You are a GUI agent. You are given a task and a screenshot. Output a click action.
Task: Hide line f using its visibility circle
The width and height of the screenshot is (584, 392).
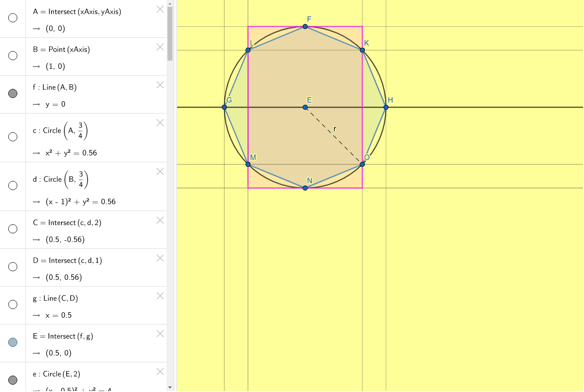12,93
